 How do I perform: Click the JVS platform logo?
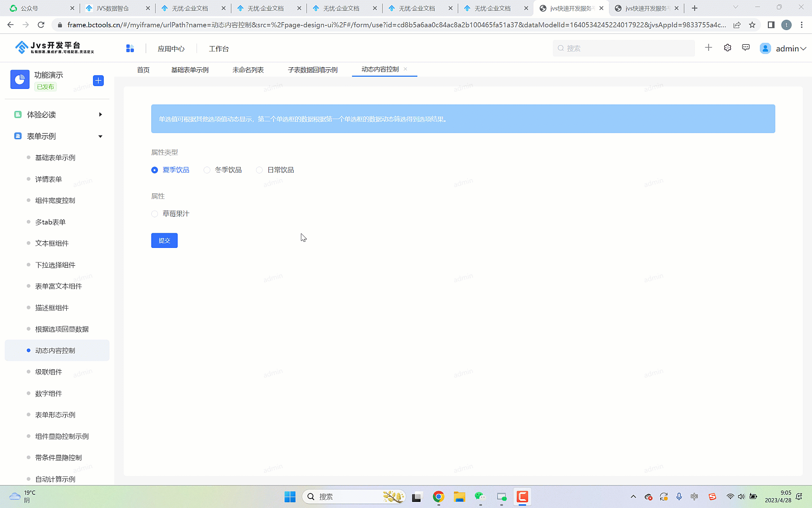tap(55, 47)
